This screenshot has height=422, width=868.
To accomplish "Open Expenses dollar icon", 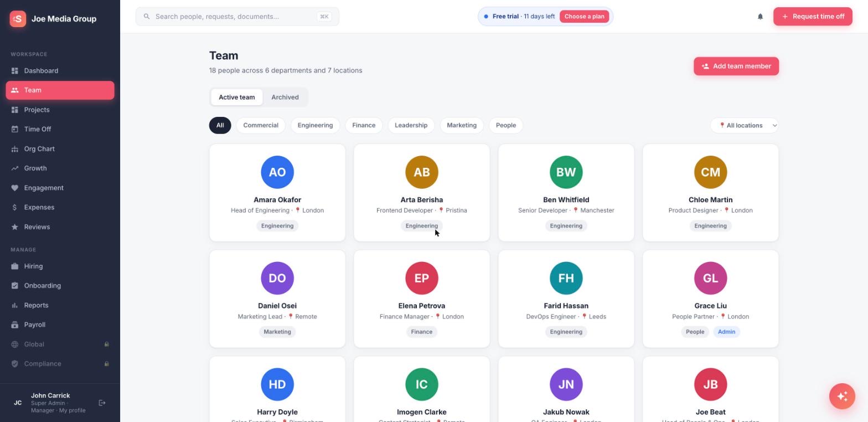I will [x=15, y=207].
